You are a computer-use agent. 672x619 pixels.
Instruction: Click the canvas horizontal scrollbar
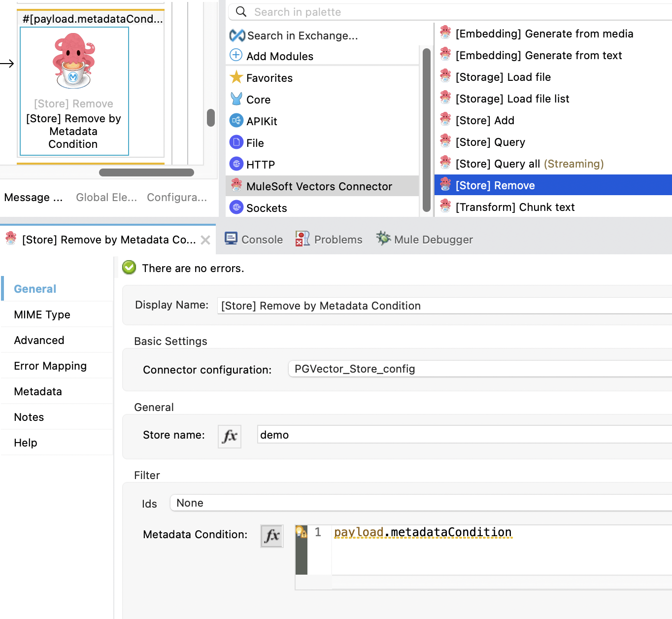pos(146,172)
